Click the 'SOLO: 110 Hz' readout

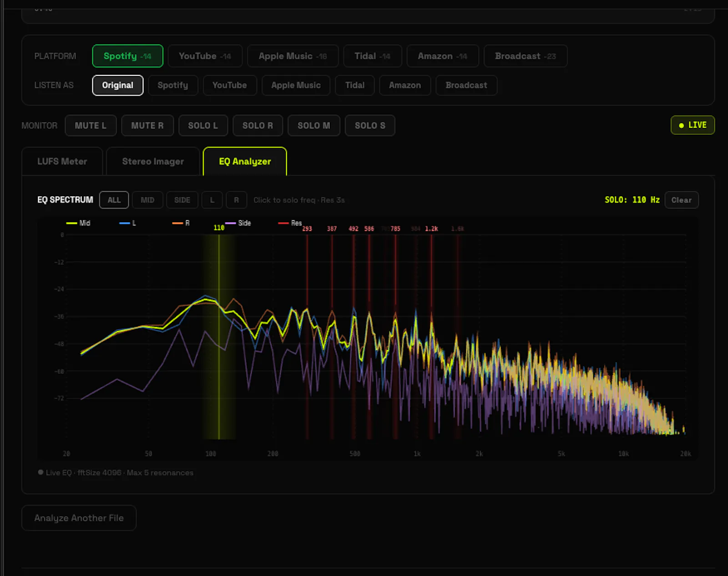click(632, 200)
